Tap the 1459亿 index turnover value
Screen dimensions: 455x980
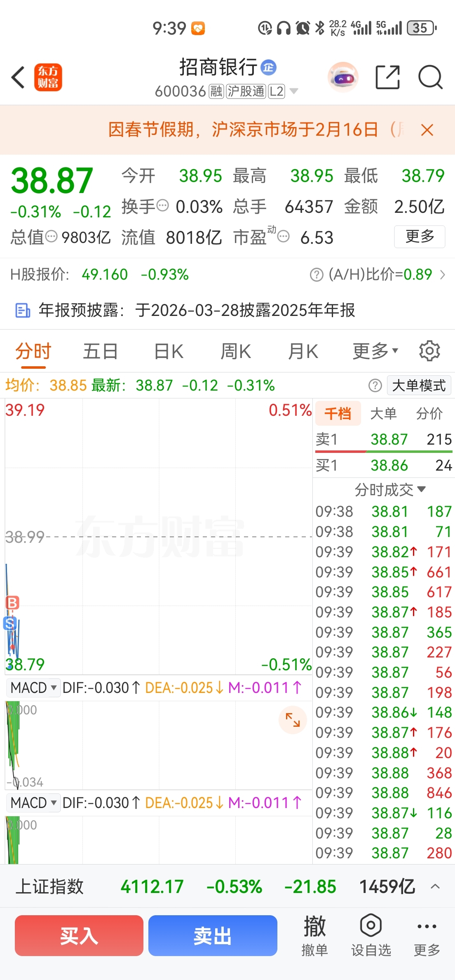[x=387, y=886]
